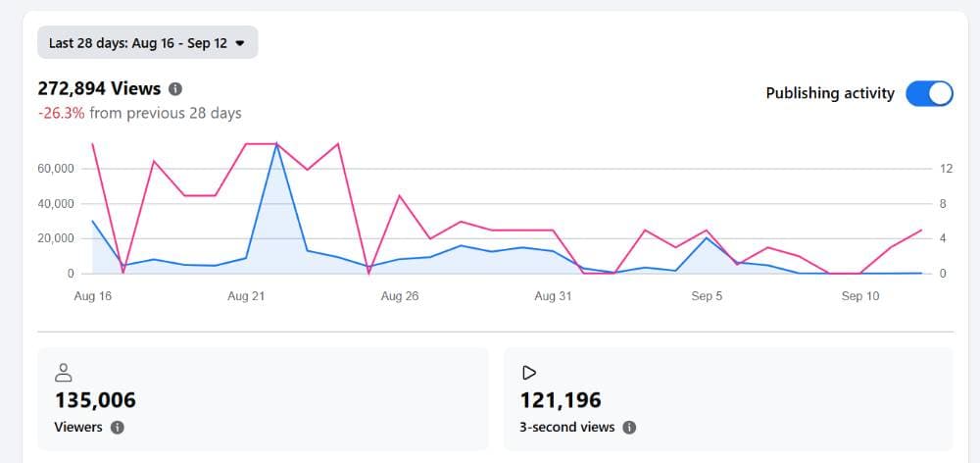Open the Last 28 days date range dropdown
This screenshot has height=463, width=980.
pos(148,42)
